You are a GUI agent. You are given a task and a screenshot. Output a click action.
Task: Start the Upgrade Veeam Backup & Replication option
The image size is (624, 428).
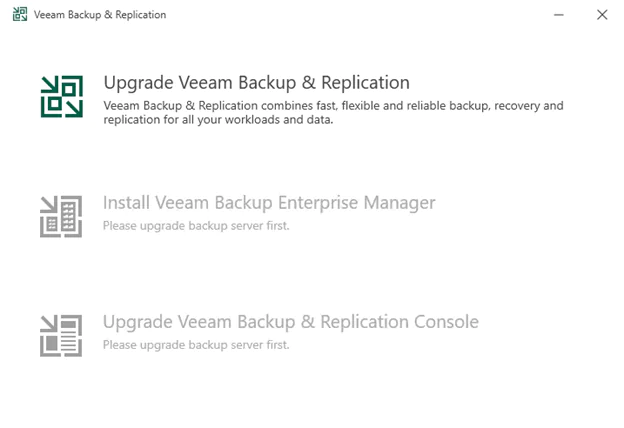[x=256, y=82]
